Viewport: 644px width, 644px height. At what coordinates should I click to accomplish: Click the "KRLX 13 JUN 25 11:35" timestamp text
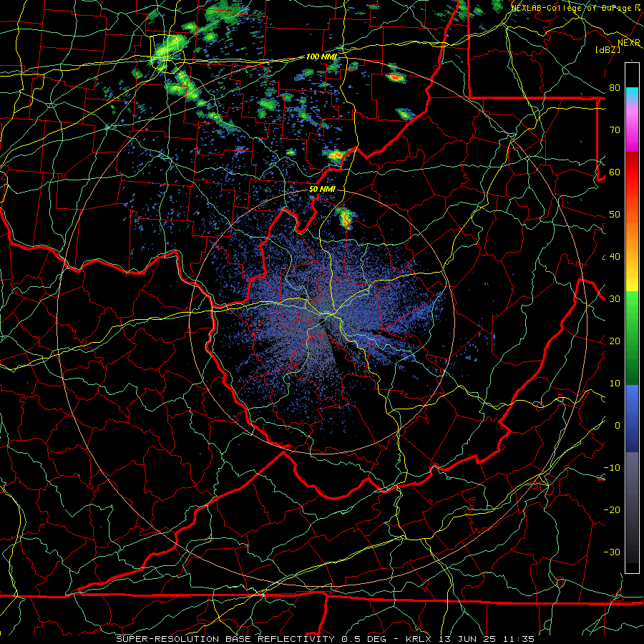470,639
